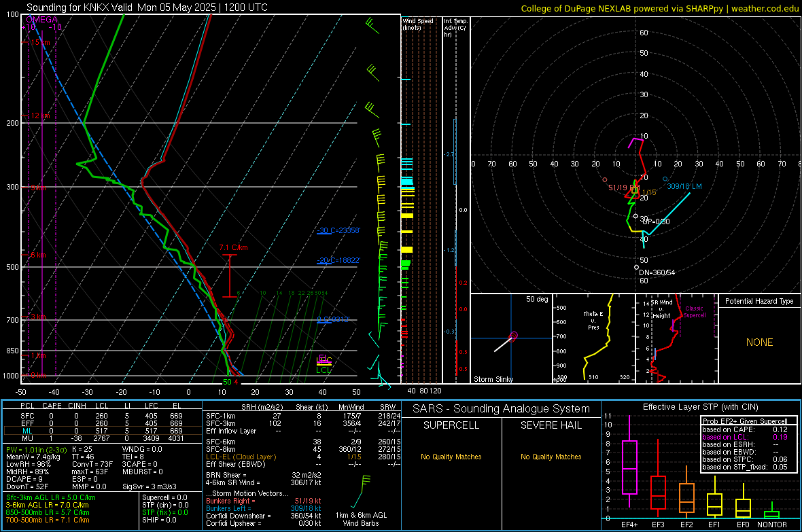Select the '-20 C=18822'' height label
Screen dimensions: 802x532
point(338,260)
